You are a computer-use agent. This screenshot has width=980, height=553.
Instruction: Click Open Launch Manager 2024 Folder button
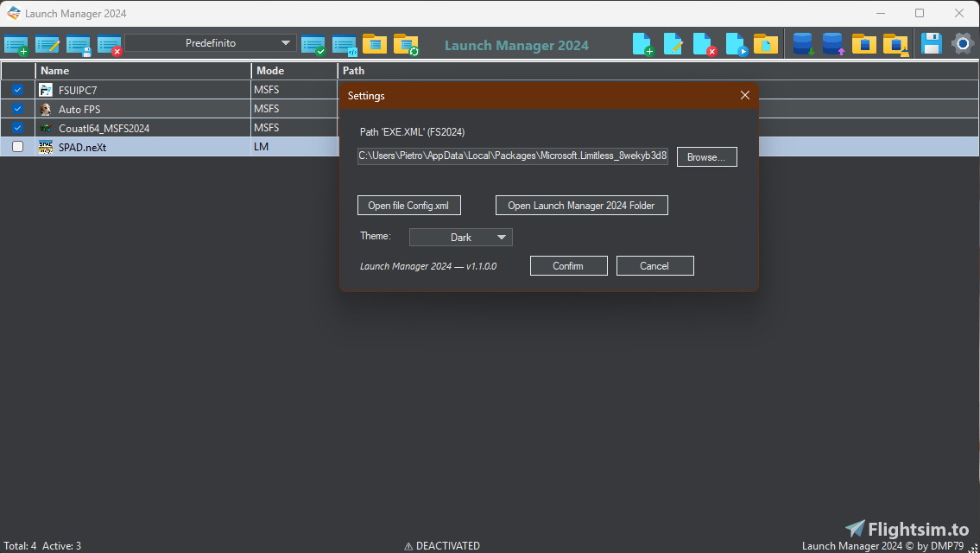[x=581, y=205]
